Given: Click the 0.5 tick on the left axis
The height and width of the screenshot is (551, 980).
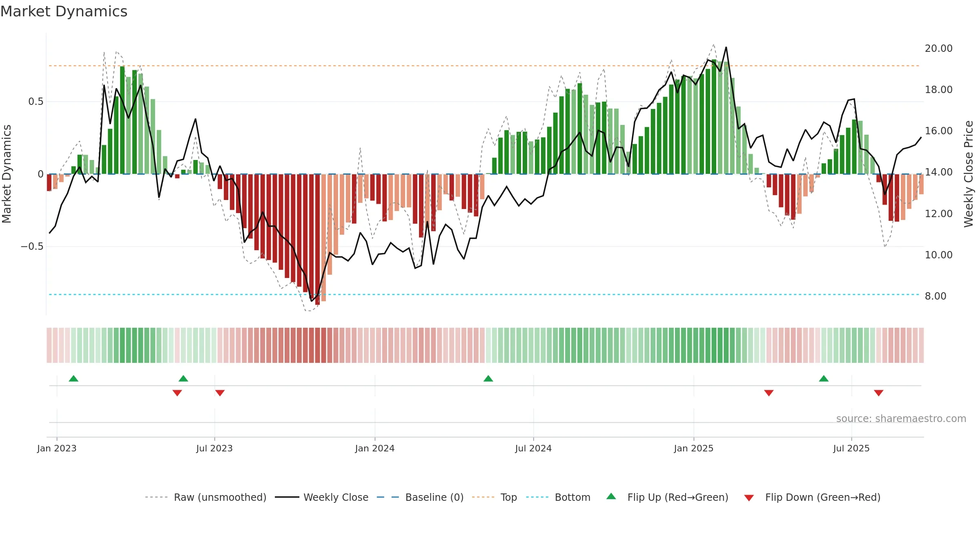Looking at the screenshot, I should 36,102.
